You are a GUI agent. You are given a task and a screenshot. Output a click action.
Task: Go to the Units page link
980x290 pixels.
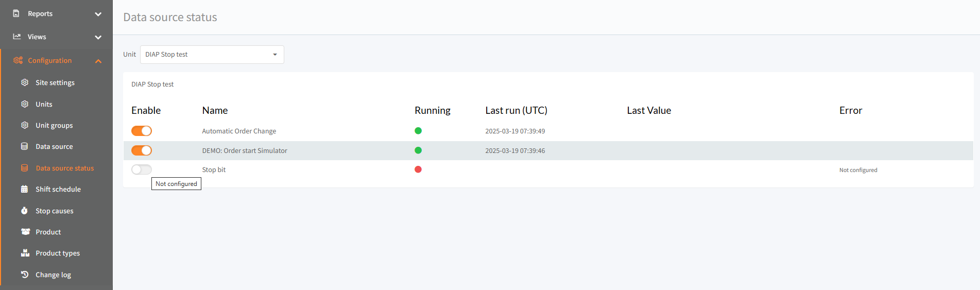[x=44, y=104]
